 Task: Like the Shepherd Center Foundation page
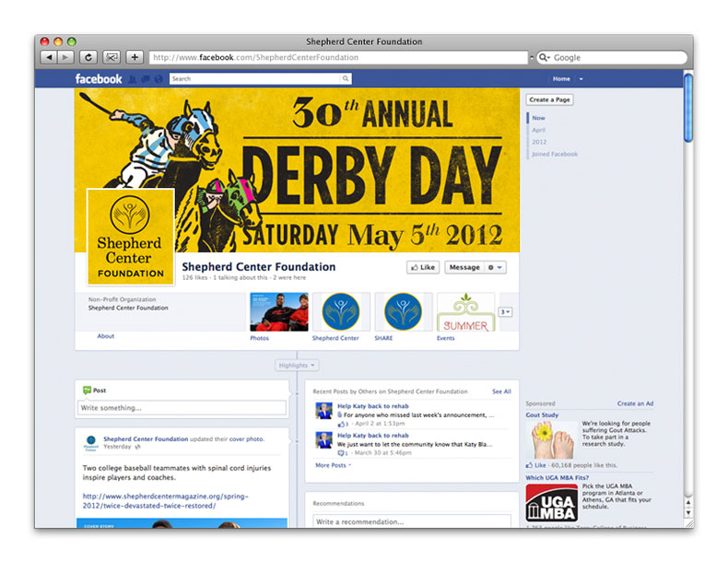tap(423, 267)
